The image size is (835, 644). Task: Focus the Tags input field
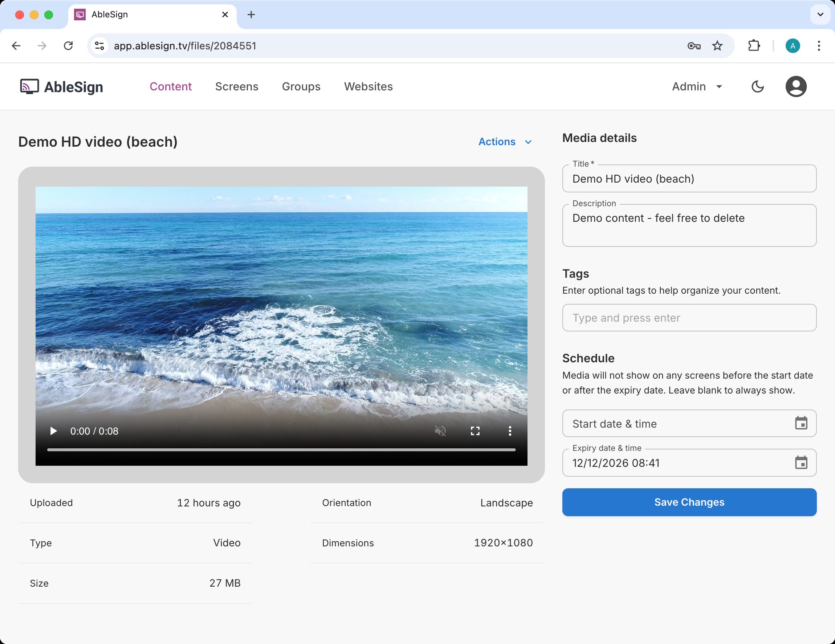pos(689,318)
